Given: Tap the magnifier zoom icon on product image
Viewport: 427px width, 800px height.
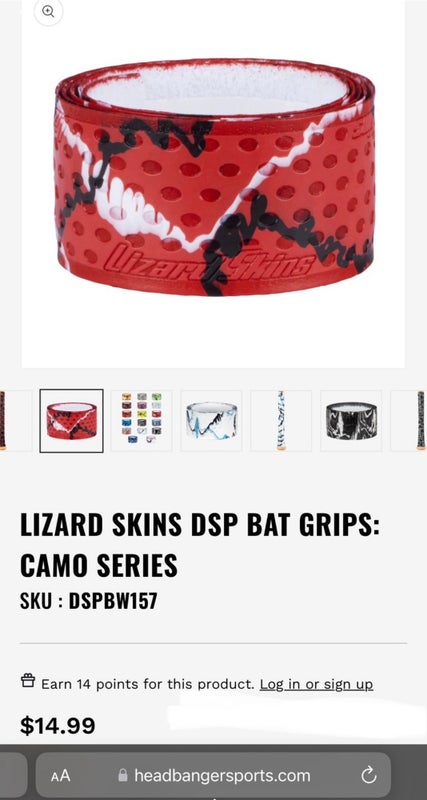Looking at the screenshot, I should click(48, 12).
